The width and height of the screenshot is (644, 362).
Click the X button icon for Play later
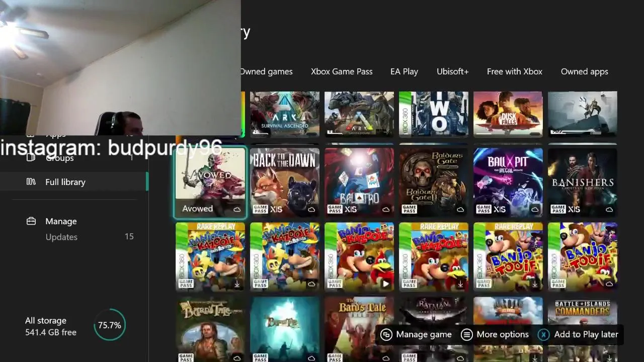click(544, 334)
